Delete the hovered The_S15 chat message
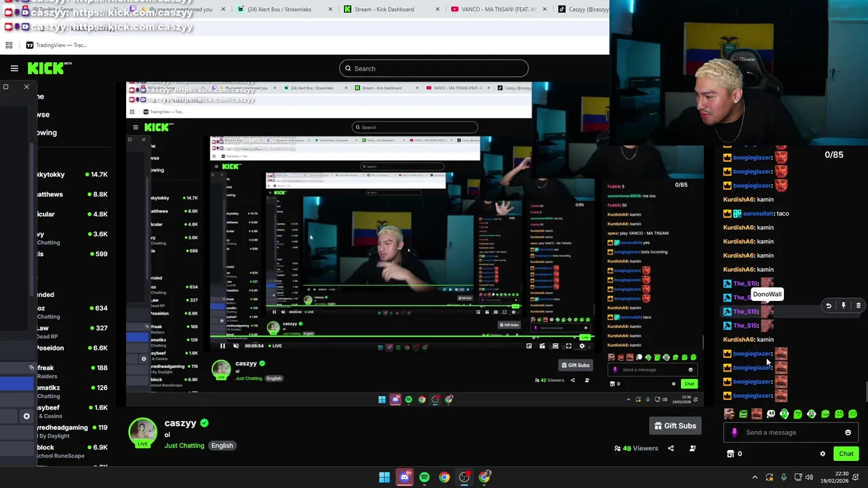This screenshot has height=488, width=868. pyautogui.click(x=859, y=306)
